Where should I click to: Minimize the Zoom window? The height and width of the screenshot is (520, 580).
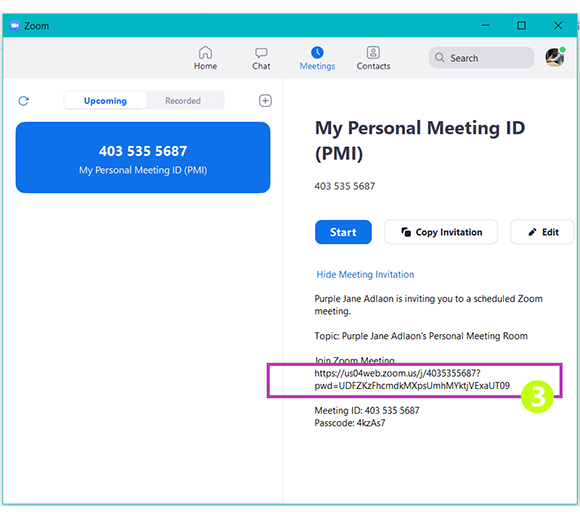pyautogui.click(x=486, y=26)
